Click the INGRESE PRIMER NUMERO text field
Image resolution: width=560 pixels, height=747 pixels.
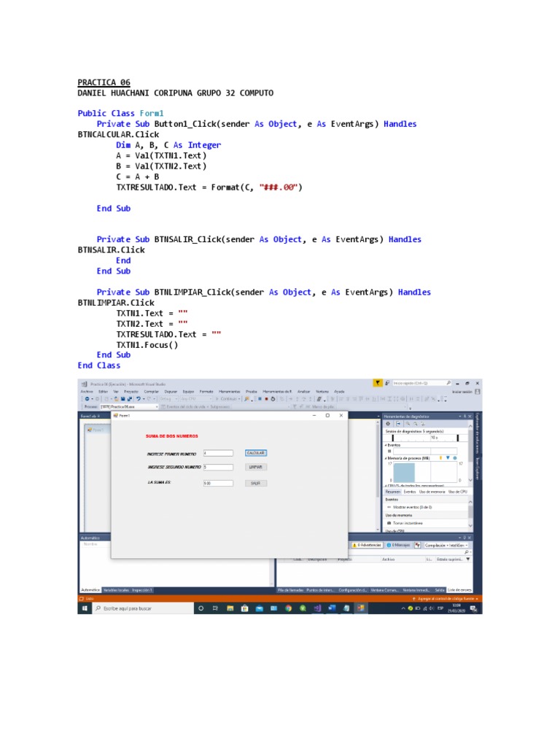[219, 453]
